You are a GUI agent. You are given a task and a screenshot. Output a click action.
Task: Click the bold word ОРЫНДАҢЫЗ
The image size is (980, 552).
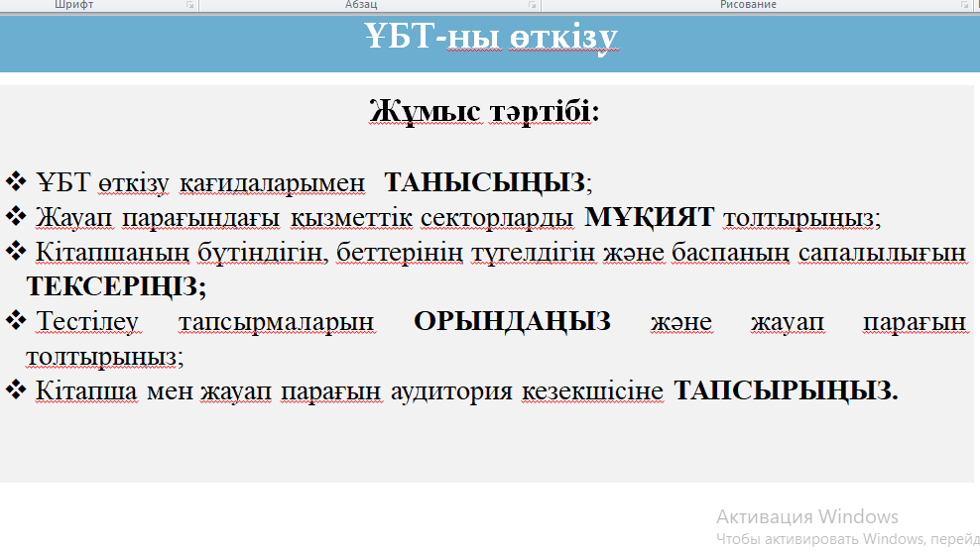[x=512, y=322]
